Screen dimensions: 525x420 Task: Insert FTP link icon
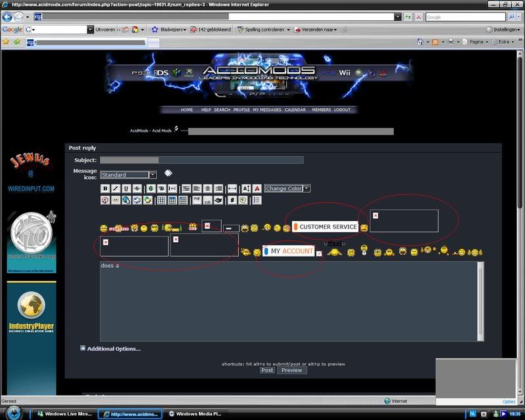148,200
